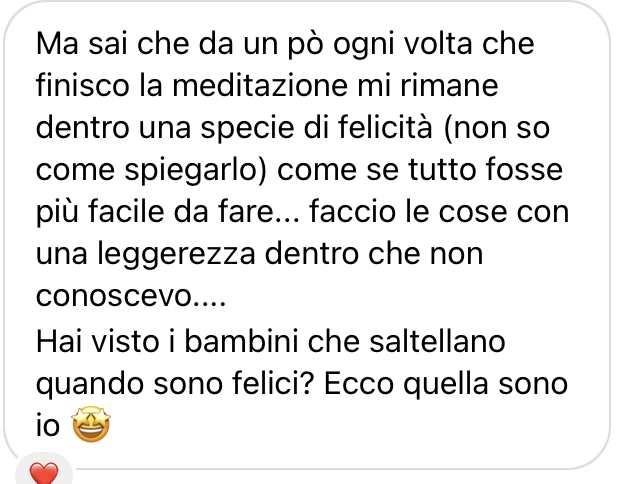Click the word 'io' before the emoji
Image resolution: width=635 pixels, height=484 pixels.
point(48,426)
